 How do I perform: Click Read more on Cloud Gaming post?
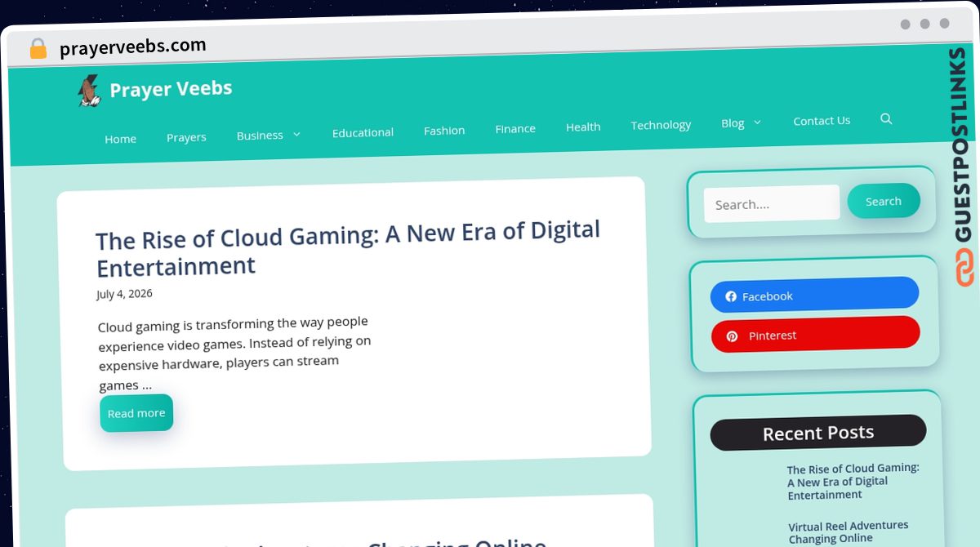136,413
